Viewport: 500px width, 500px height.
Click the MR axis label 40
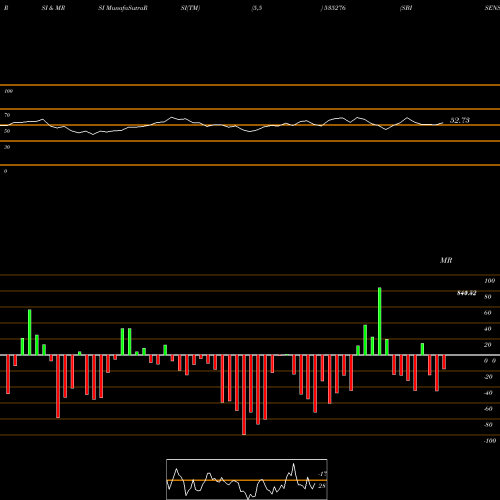tap(488, 329)
